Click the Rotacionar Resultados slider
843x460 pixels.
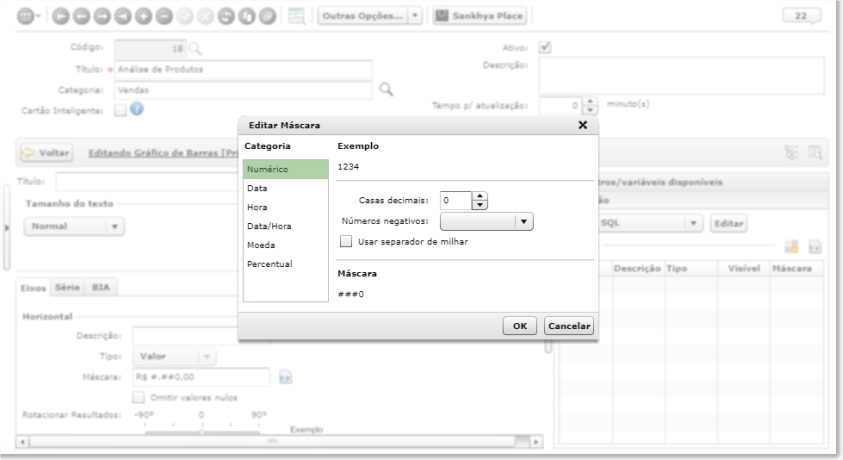(202, 431)
